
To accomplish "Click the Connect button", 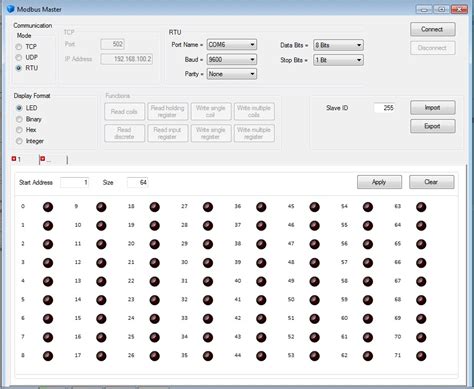I will (x=433, y=29).
